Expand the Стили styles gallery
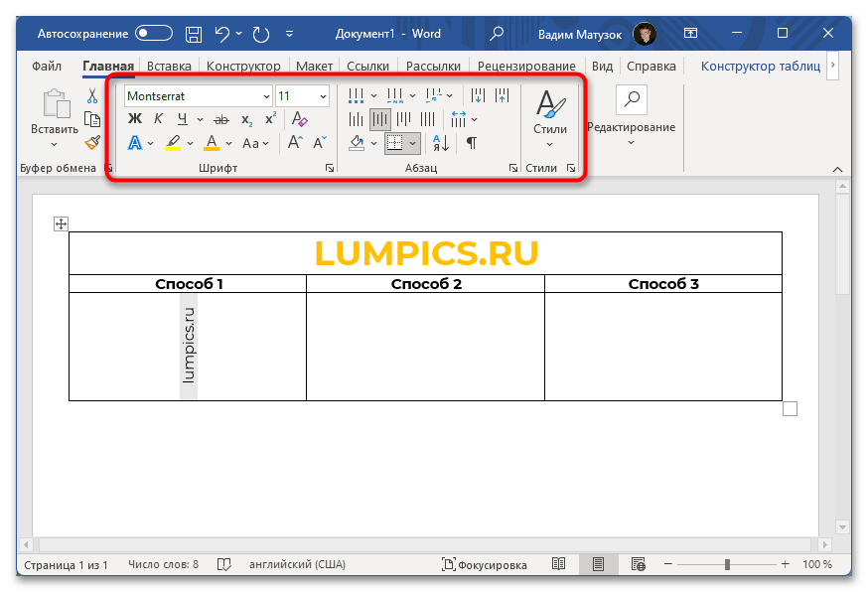The image size is (868, 592). [x=550, y=144]
